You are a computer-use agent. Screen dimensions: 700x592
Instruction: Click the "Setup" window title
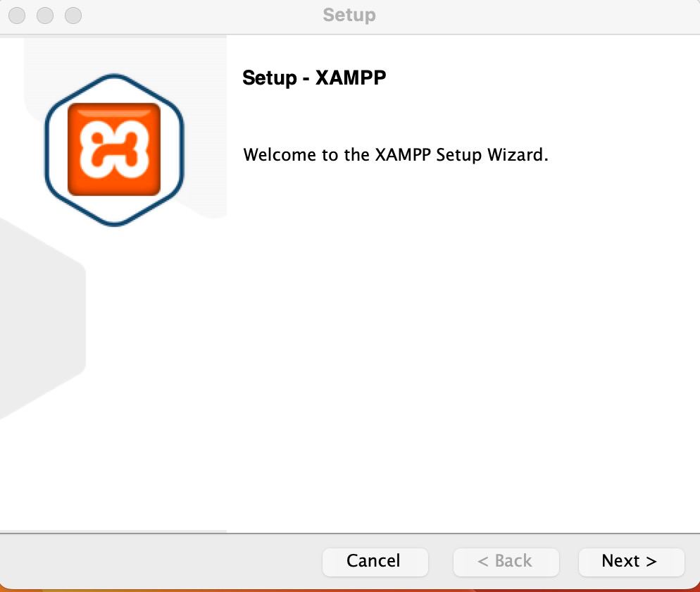[349, 16]
